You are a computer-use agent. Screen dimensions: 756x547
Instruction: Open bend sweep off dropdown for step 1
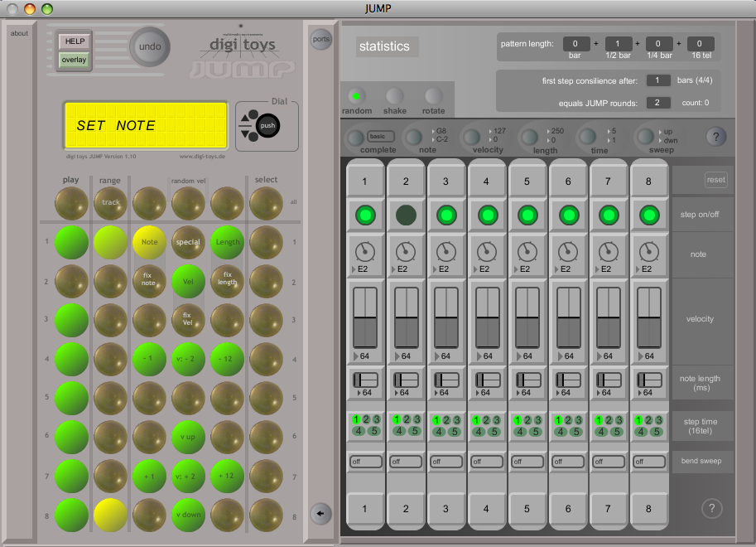[x=366, y=462]
